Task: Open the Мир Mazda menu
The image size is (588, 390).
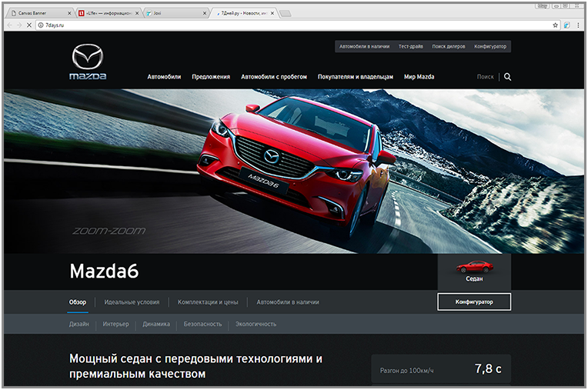Action: coord(419,77)
